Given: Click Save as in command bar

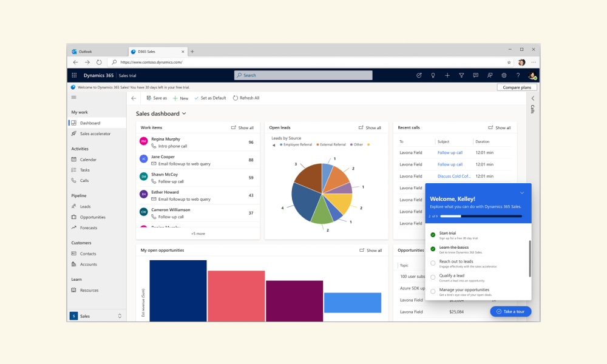Looking at the screenshot, I should [x=157, y=98].
